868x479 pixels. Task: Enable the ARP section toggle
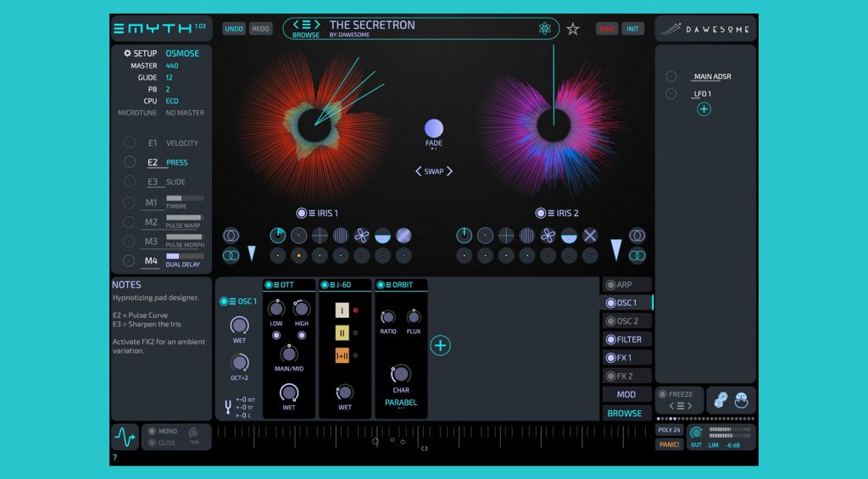pos(610,285)
